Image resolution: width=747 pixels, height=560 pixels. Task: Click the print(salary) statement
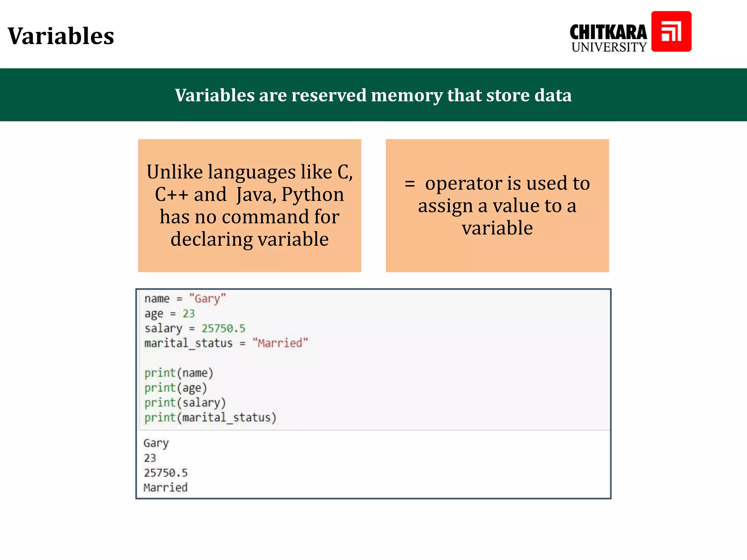tap(185, 403)
